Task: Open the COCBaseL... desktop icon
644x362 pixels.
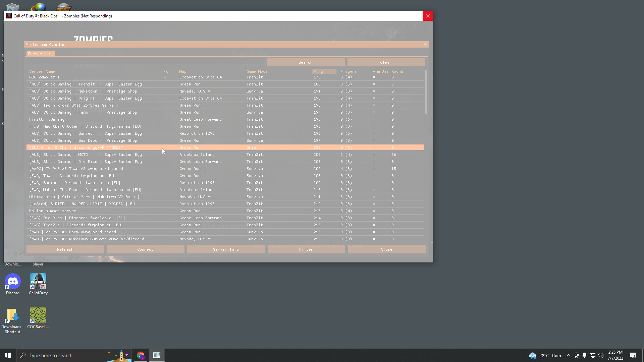Action: click(x=38, y=318)
